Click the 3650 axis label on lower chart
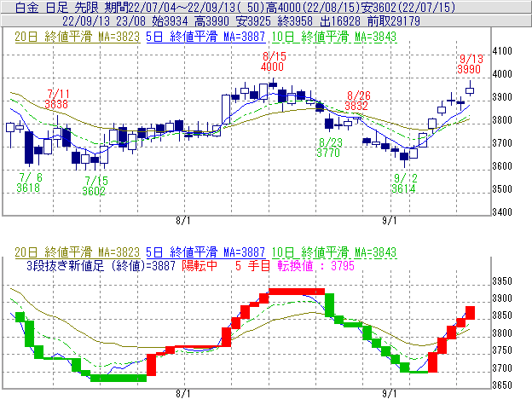This screenshot has width=532, height=405. click(502, 385)
